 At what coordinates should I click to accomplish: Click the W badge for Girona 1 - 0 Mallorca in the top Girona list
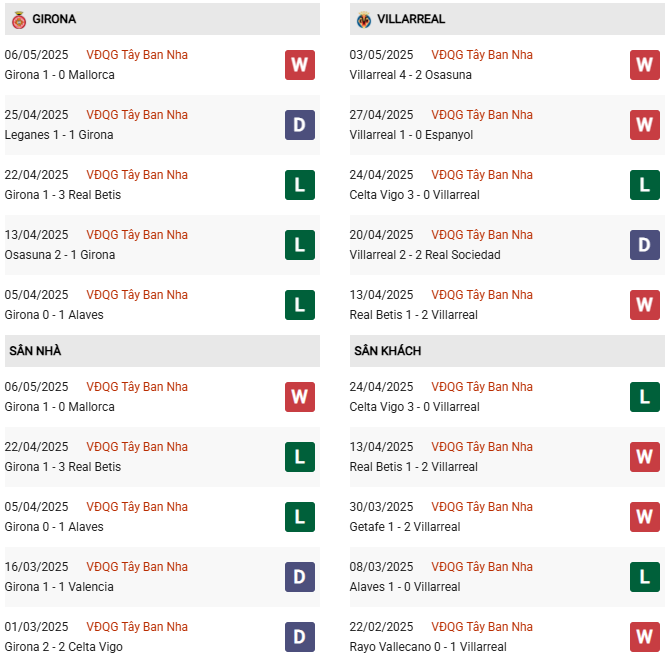300,65
